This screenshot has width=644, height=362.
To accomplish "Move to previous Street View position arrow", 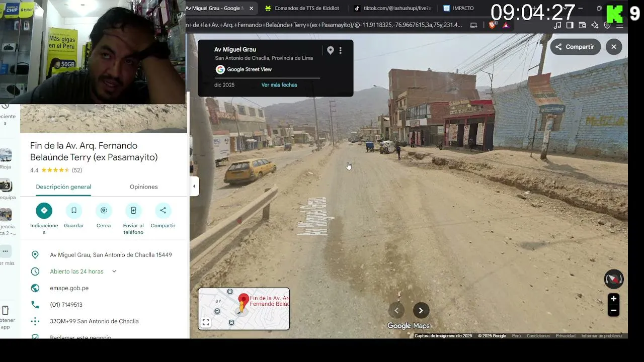I will pyautogui.click(x=396, y=311).
